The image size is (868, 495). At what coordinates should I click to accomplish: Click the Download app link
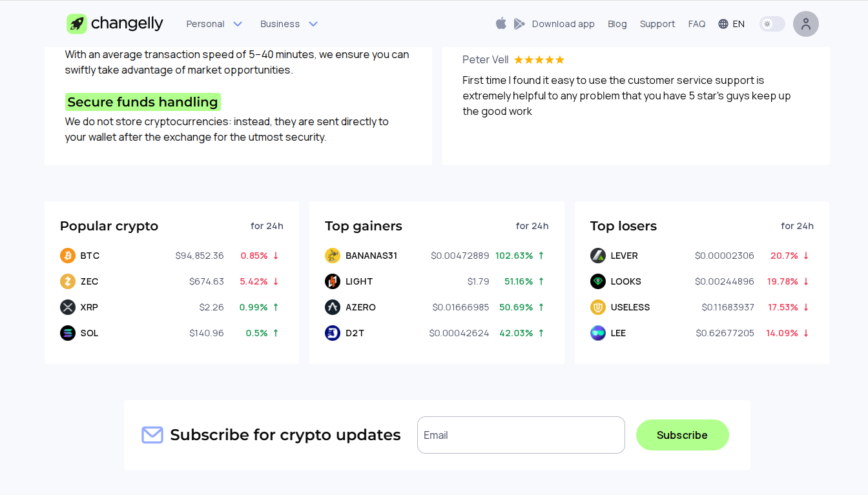[x=563, y=24]
